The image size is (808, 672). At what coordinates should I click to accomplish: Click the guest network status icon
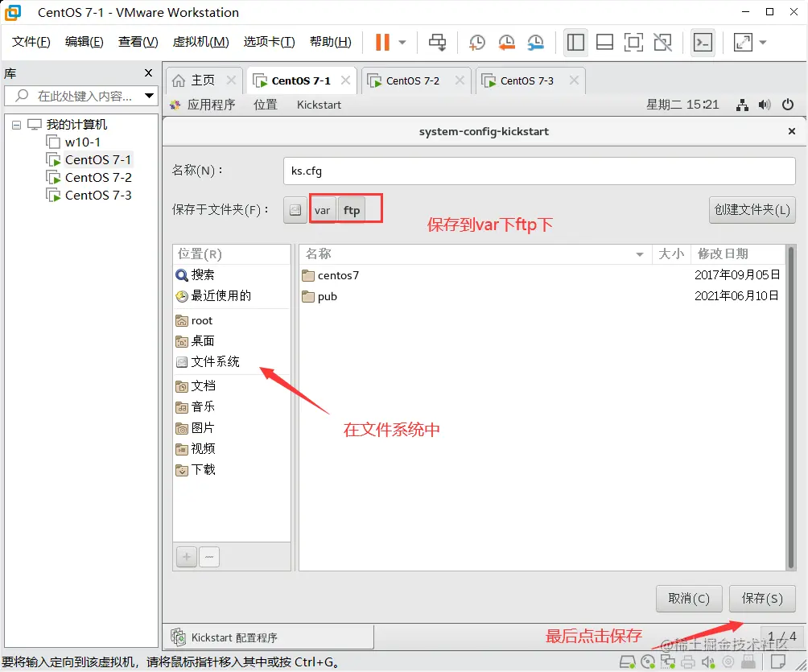[x=742, y=105]
